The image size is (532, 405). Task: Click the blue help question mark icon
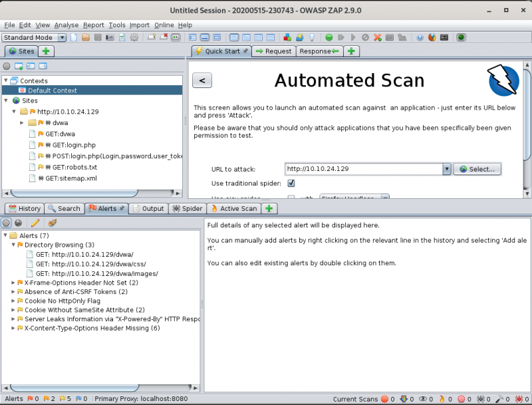point(420,38)
